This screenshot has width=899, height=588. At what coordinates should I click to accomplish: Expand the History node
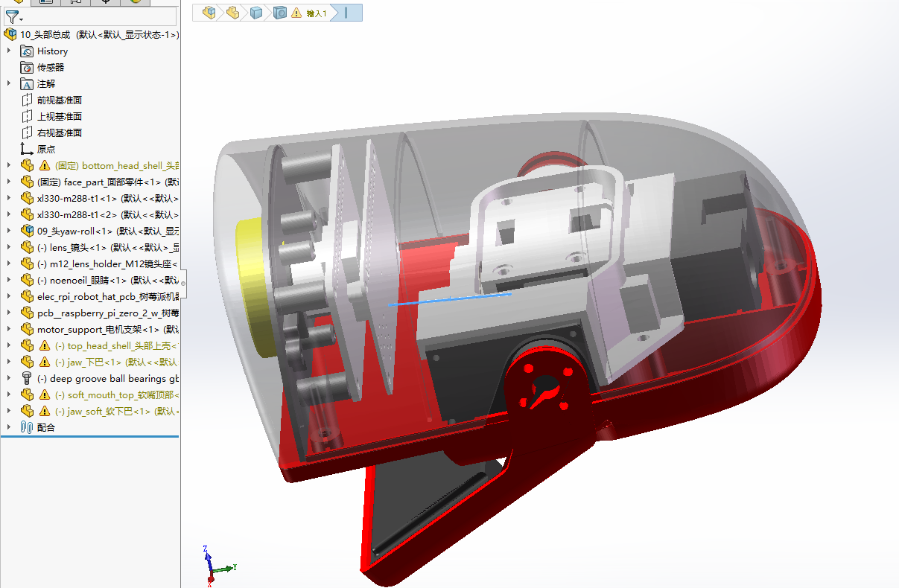pos(9,51)
